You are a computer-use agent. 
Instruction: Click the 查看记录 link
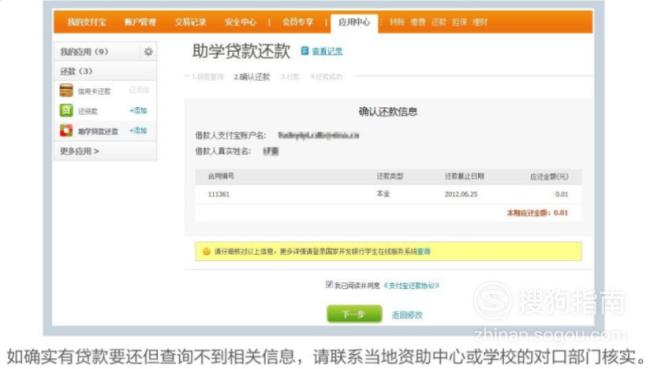point(327,51)
